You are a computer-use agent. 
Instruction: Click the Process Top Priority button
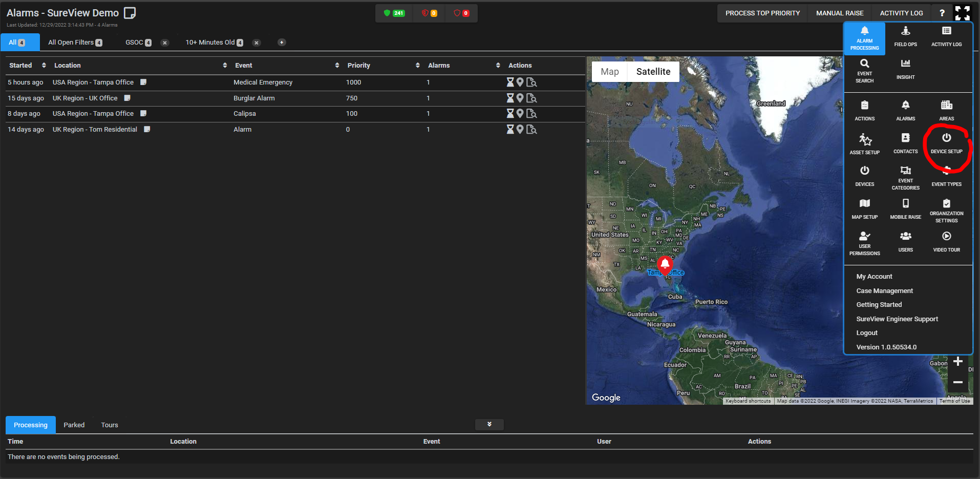[762, 13]
